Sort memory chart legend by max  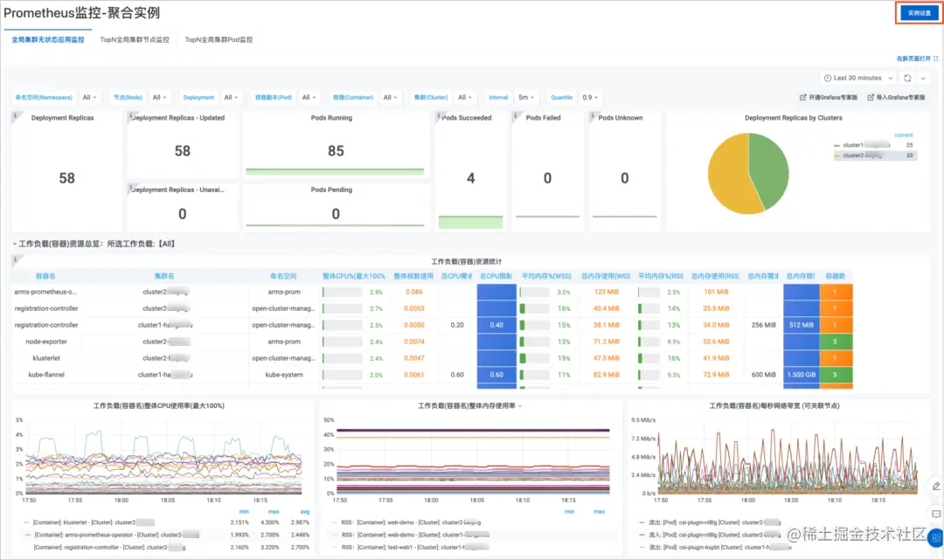coord(599,512)
